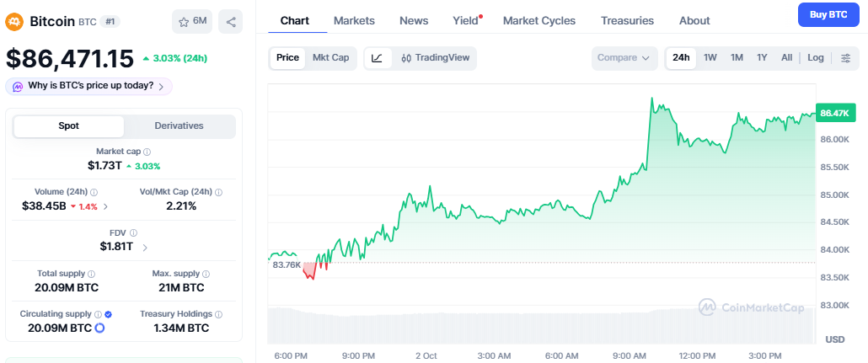Select the line chart icon
This screenshot has height=363, width=868.
(x=378, y=57)
